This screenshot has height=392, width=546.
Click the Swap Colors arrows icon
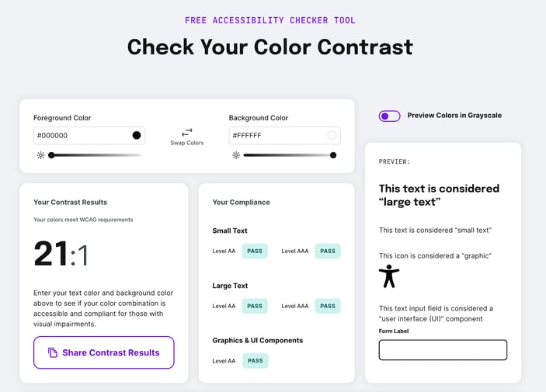[187, 132]
